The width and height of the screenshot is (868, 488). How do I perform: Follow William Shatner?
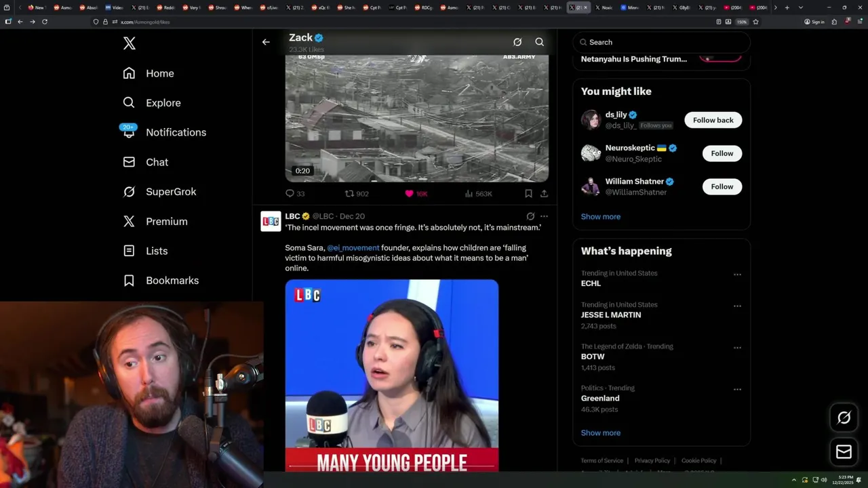[722, 186]
